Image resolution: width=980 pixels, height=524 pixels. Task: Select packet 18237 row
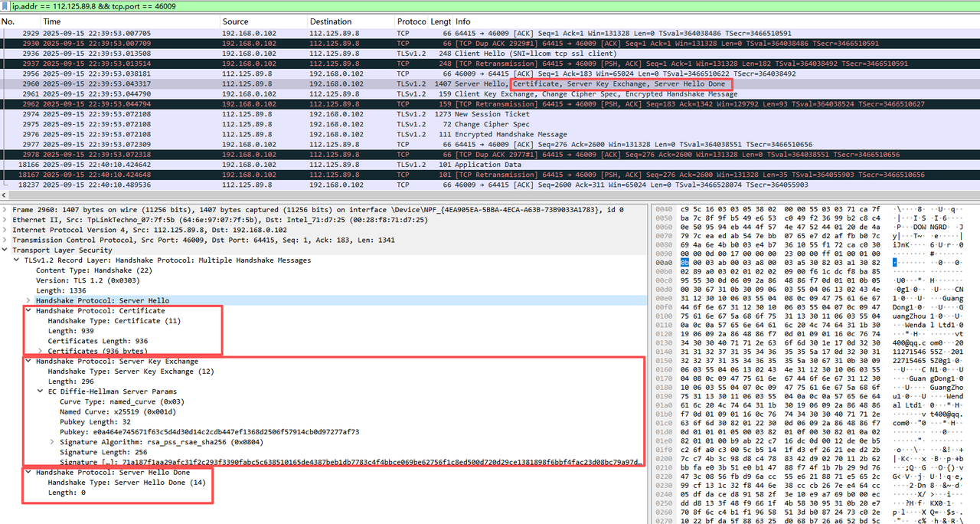click(x=490, y=184)
